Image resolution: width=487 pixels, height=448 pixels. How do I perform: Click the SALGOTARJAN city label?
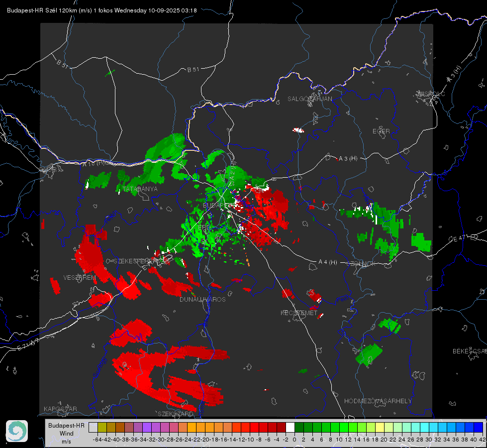pos(309,99)
